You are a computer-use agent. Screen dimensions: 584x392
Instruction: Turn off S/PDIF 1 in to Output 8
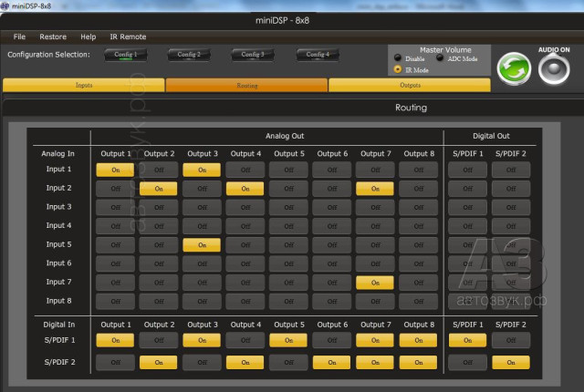click(418, 340)
